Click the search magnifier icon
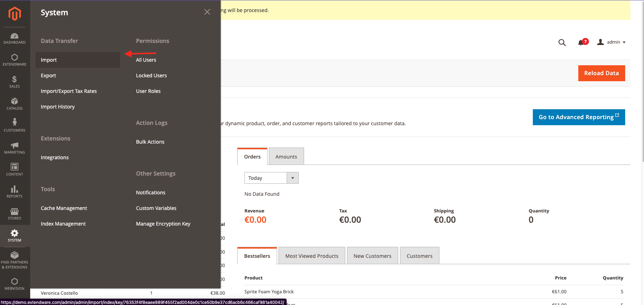The height and width of the screenshot is (305, 644). pyautogui.click(x=562, y=43)
